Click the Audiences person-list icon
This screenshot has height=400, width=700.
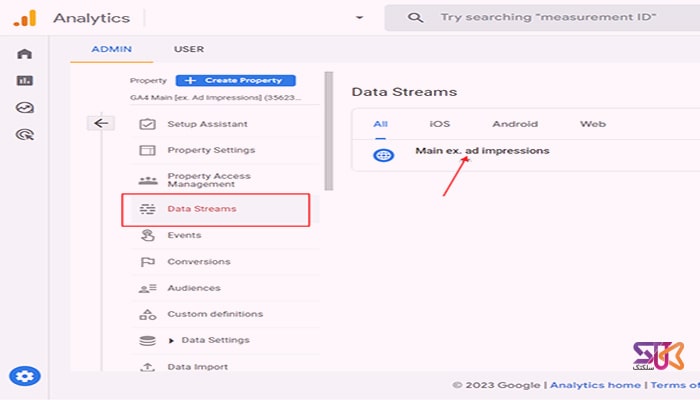(147, 288)
